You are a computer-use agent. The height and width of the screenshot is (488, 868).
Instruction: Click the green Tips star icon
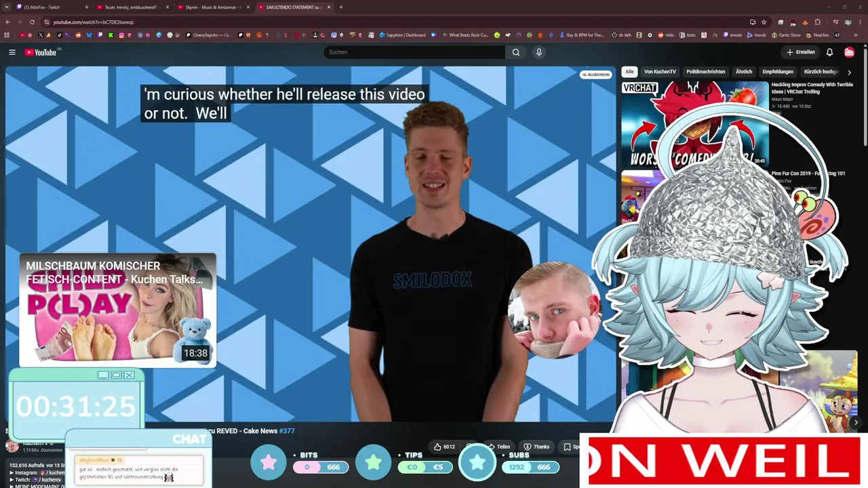[x=373, y=462]
